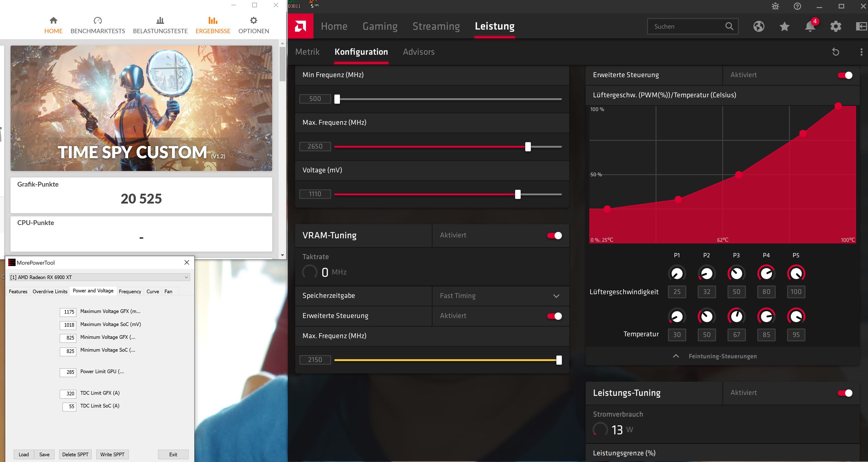Click the P3 fan speed dial
The image size is (868, 462).
click(x=736, y=273)
